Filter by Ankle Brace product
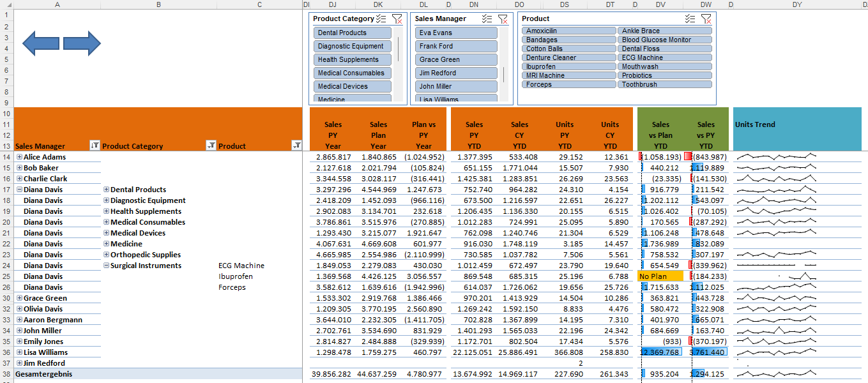This screenshot has height=383, width=868. tap(664, 31)
